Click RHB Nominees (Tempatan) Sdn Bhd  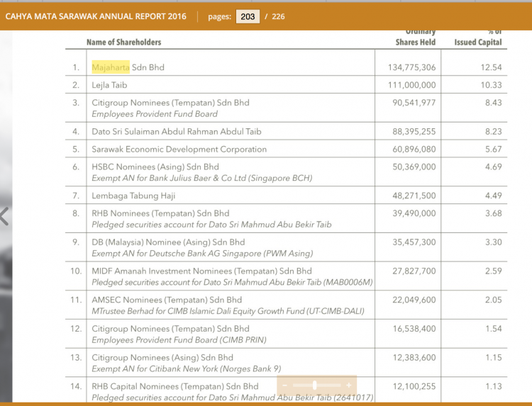[160, 213]
